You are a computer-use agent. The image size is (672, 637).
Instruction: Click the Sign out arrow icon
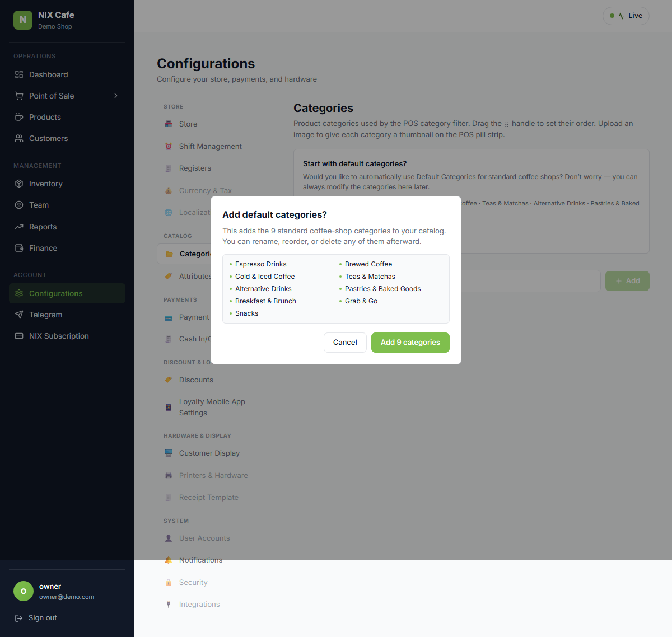18,618
